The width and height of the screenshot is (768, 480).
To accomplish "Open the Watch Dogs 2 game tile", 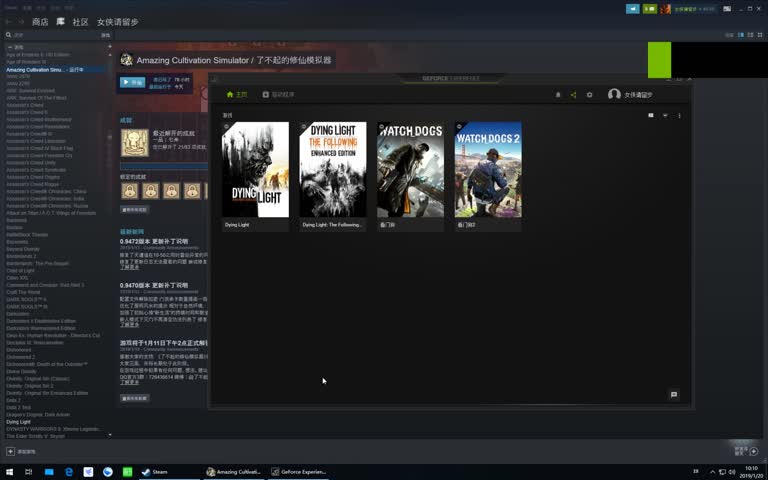I will tap(488, 170).
